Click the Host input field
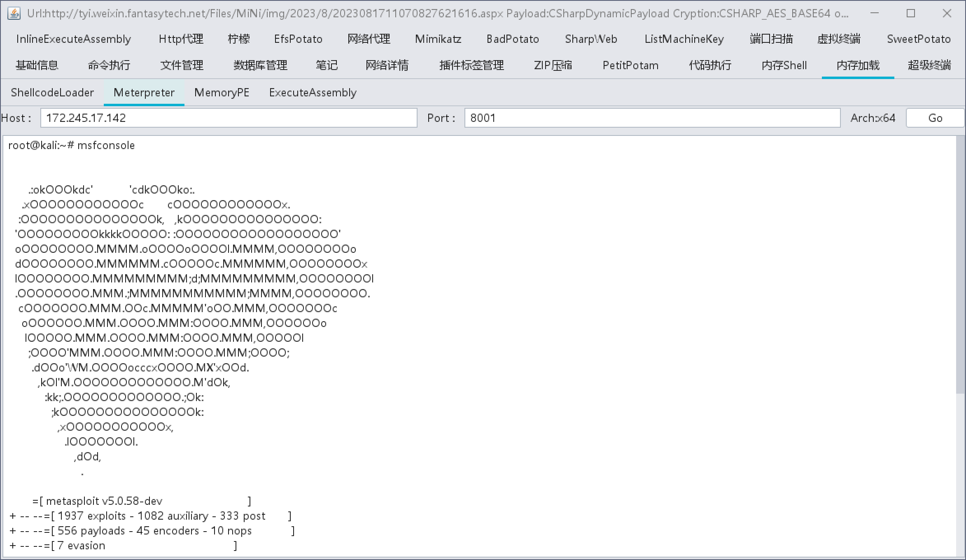The width and height of the screenshot is (966, 560). pyautogui.click(x=229, y=118)
